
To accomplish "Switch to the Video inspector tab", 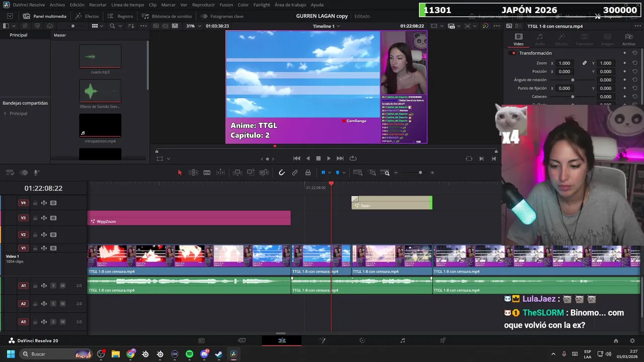I will [518, 40].
